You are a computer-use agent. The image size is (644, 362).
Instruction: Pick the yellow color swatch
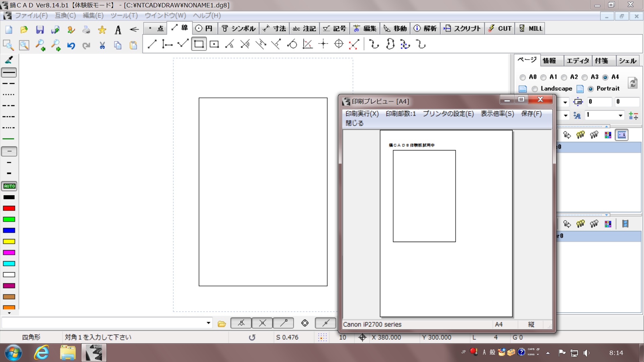9,241
